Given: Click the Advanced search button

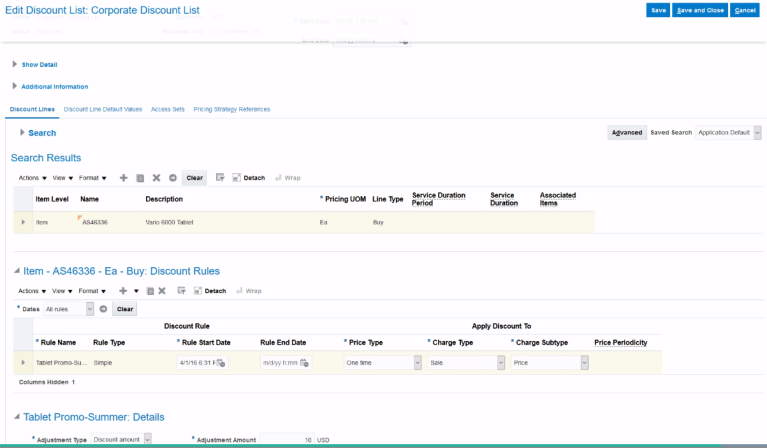Looking at the screenshot, I should (x=627, y=132).
